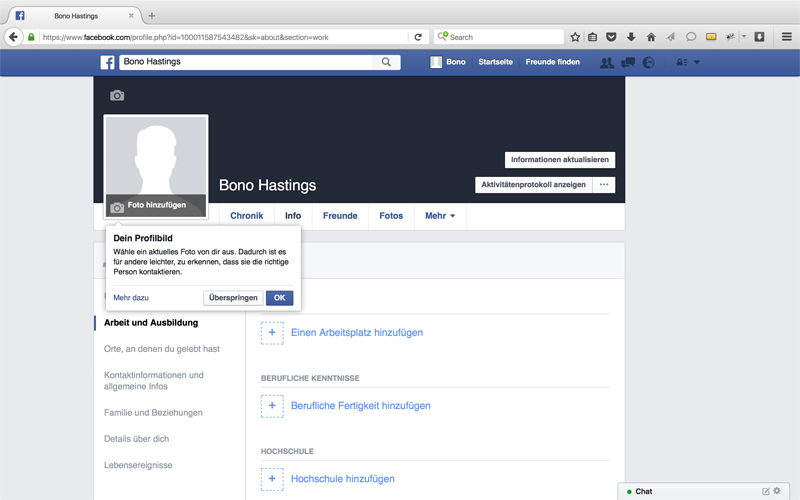Click Foto hinzufügen on profile picture

pos(156,205)
